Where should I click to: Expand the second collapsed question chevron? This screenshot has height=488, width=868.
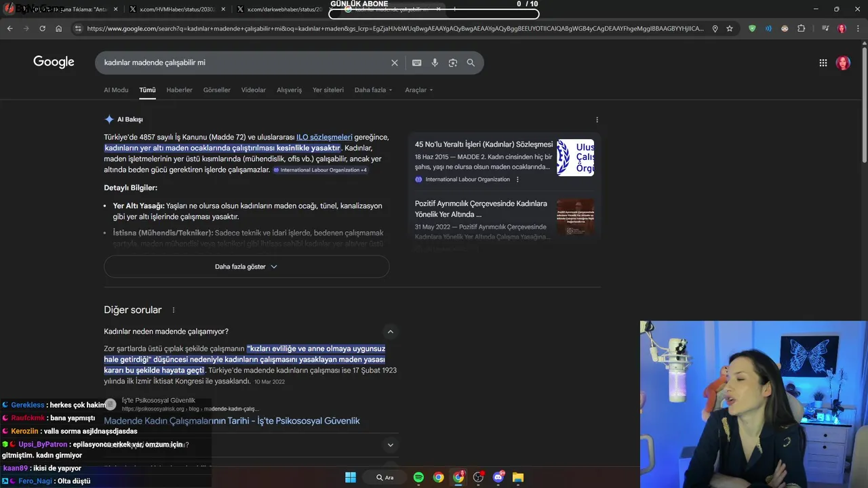(x=390, y=445)
